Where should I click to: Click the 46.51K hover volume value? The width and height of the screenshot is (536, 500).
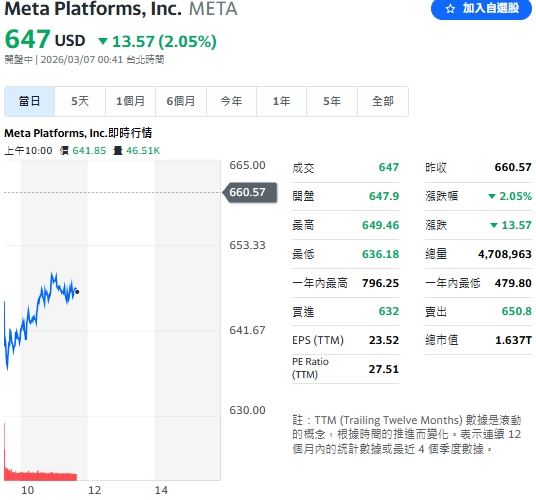tap(143, 150)
